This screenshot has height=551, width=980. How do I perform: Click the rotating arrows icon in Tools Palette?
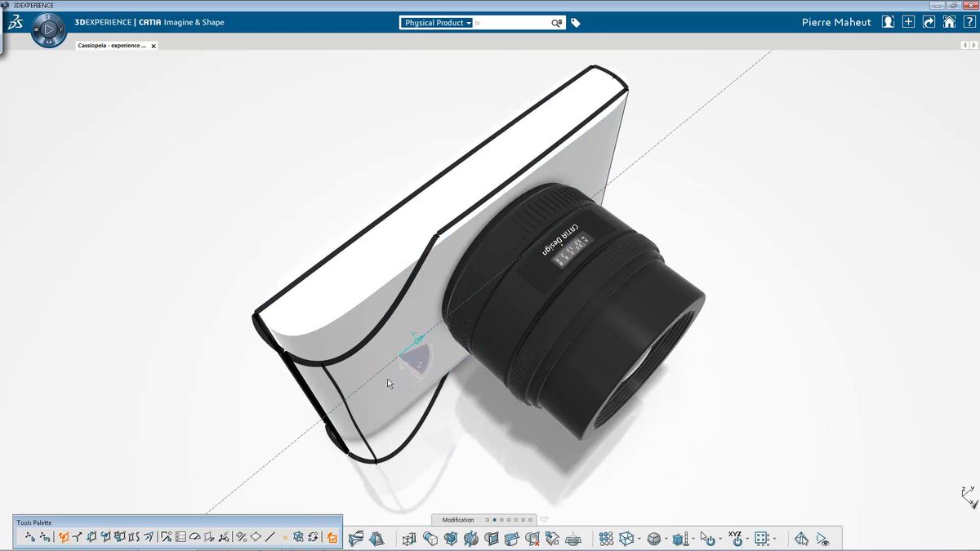pyautogui.click(x=313, y=537)
